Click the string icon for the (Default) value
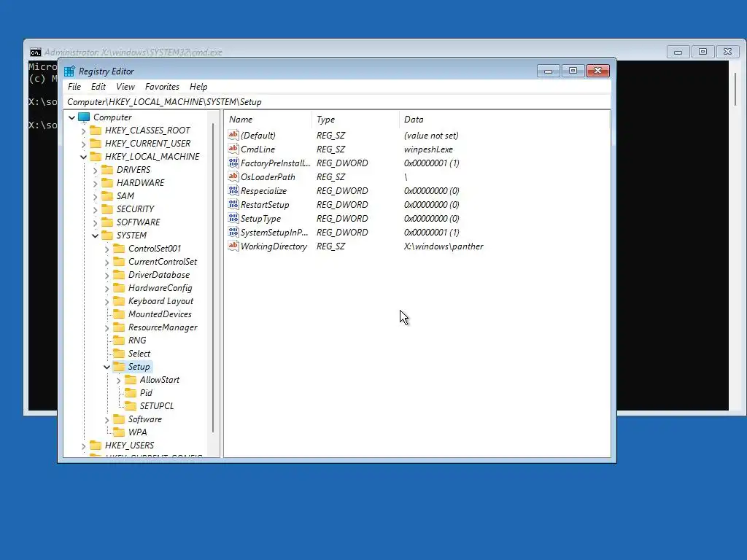This screenshot has height=560, width=747. coord(233,135)
